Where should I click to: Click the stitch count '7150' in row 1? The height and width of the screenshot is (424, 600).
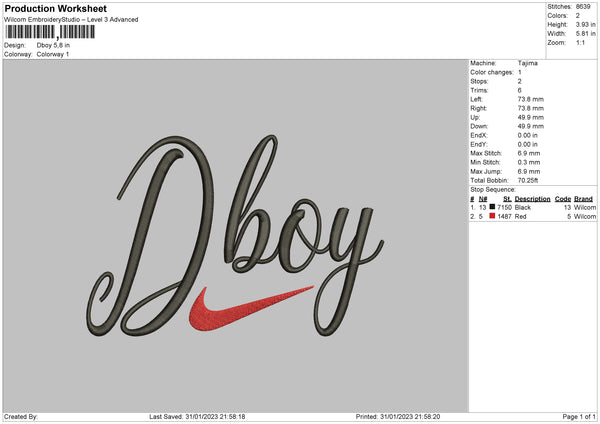(x=504, y=207)
